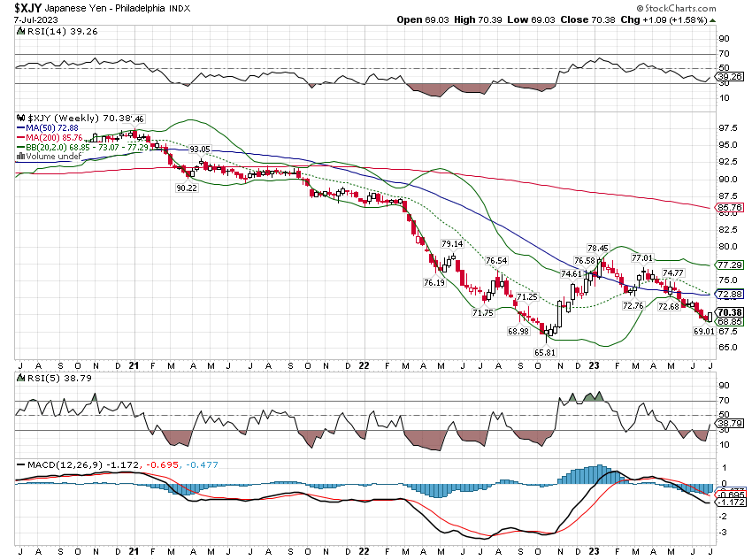Click the RSI(5) 38.79 panel label
This screenshot has height=560, width=752.
pos(58,379)
